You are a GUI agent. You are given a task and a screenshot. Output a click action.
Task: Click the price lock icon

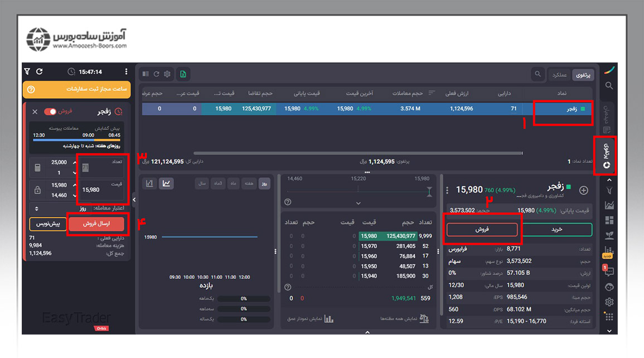pyautogui.click(x=37, y=190)
